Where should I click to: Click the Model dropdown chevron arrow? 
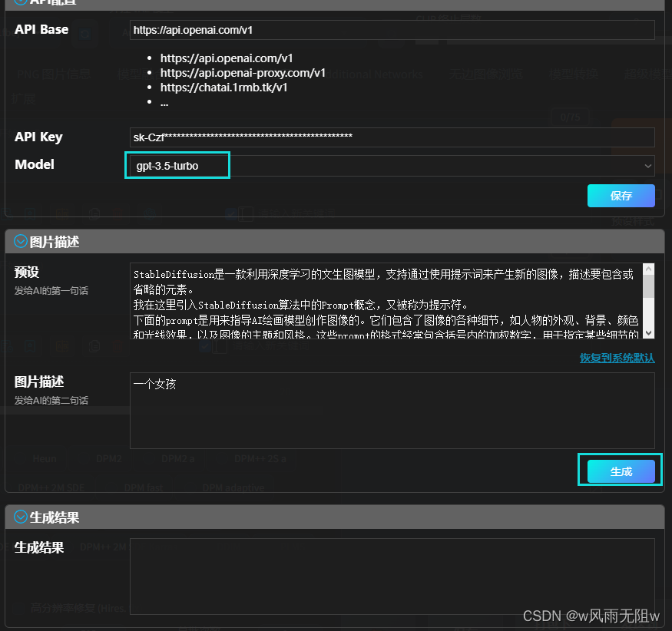tap(647, 166)
